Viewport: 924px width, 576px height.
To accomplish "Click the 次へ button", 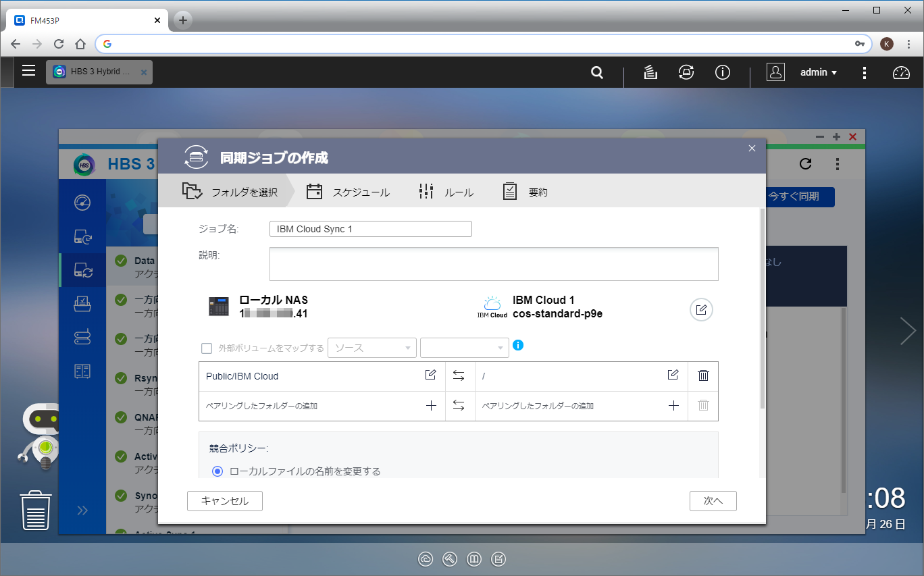I will tap(713, 501).
